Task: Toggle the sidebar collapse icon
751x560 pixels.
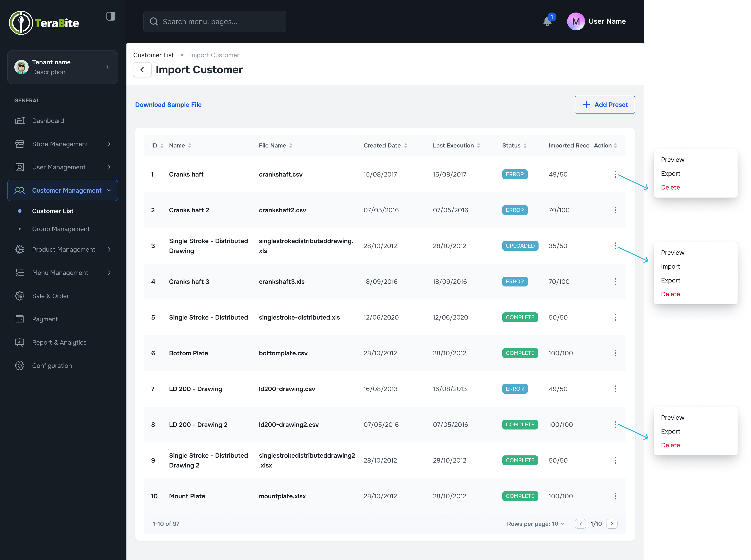Action: point(111,16)
